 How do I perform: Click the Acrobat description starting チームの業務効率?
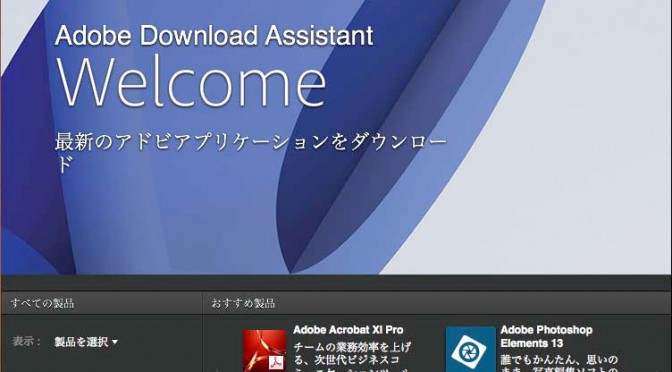tap(352, 356)
